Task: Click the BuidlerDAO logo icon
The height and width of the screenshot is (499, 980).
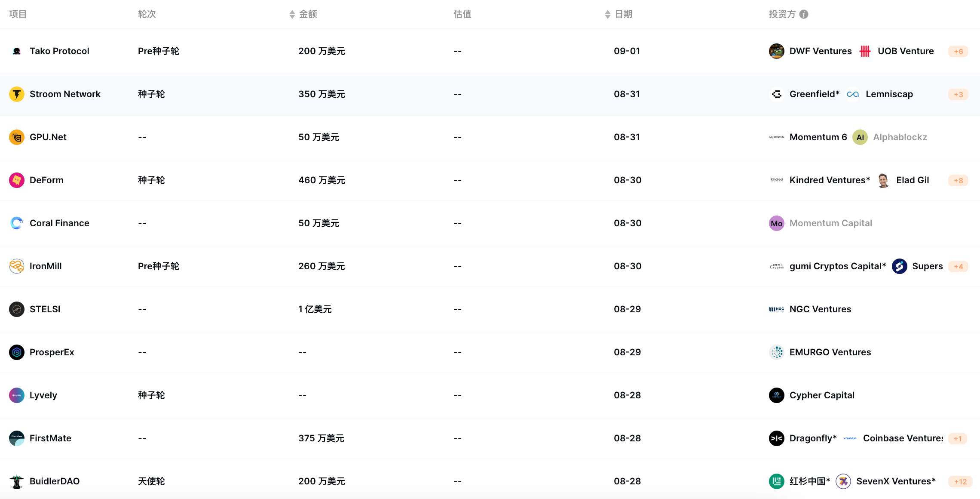Action: [17, 481]
